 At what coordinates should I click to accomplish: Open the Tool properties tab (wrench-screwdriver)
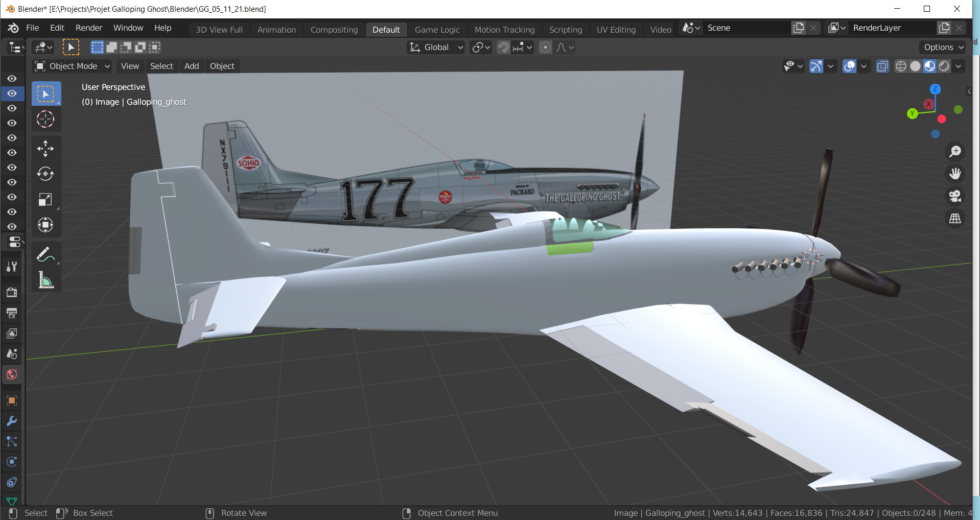pyautogui.click(x=12, y=266)
